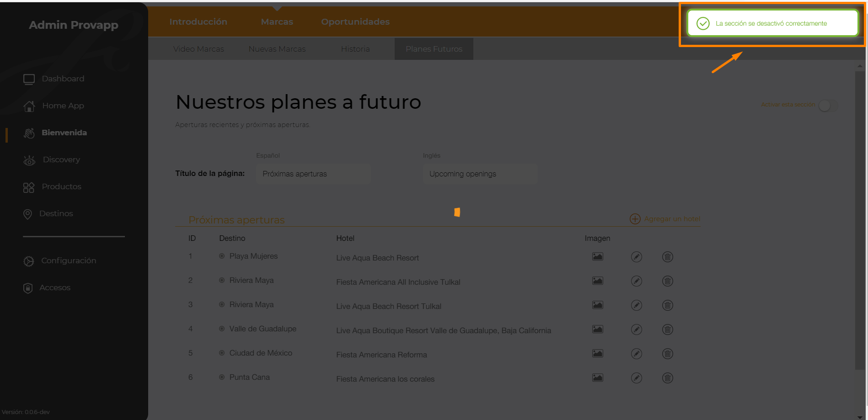Viewport: 868px width, 420px height.
Task: Click hotel name Live Aqua Boutique Resort Valle de Guadalupe
Action: [x=444, y=330]
